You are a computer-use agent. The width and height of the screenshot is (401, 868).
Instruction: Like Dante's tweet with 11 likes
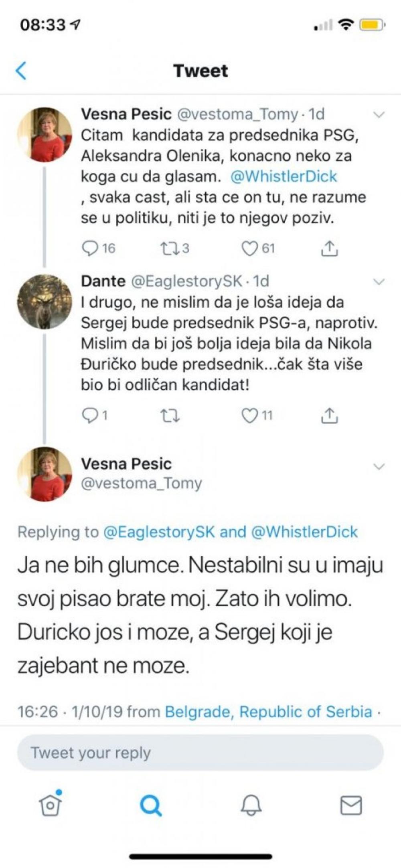(x=249, y=416)
